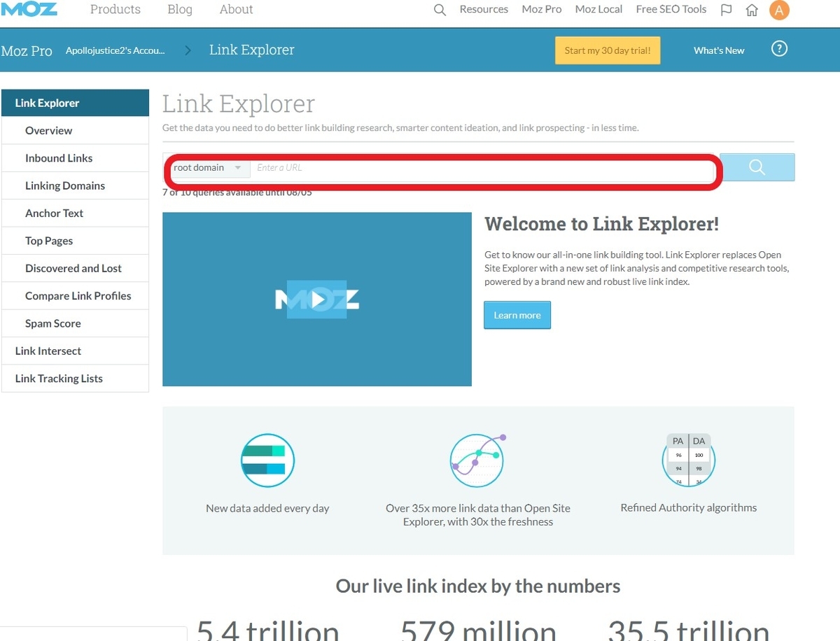Viewport: 840px width, 641px height.
Task: Open the Apollojustice2's Account selector
Action: pyautogui.click(x=115, y=50)
